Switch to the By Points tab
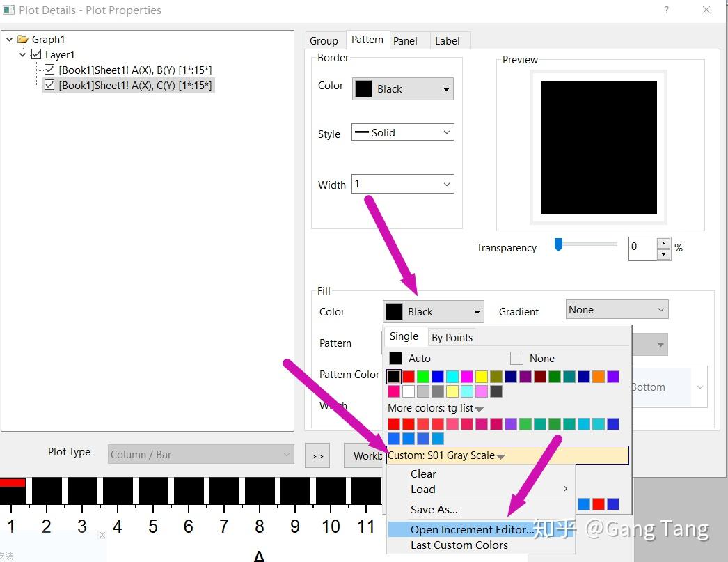This screenshot has width=728, height=562. pos(452,338)
